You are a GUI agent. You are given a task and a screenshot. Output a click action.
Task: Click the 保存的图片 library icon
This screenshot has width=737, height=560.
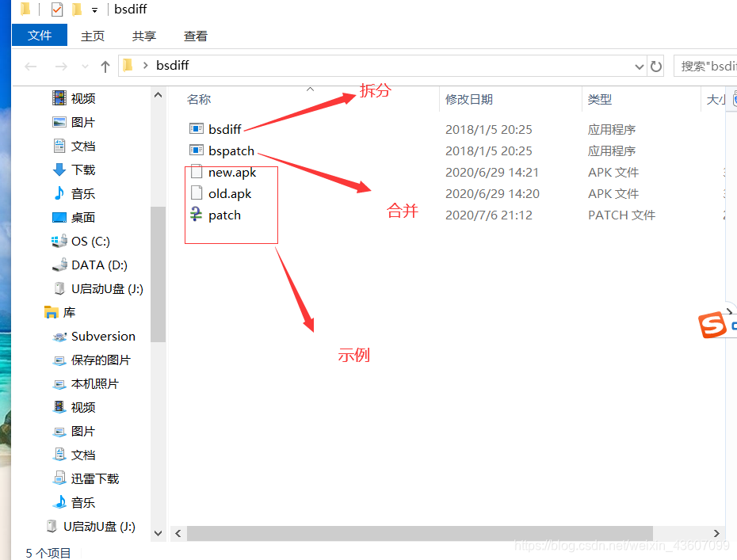(59, 360)
